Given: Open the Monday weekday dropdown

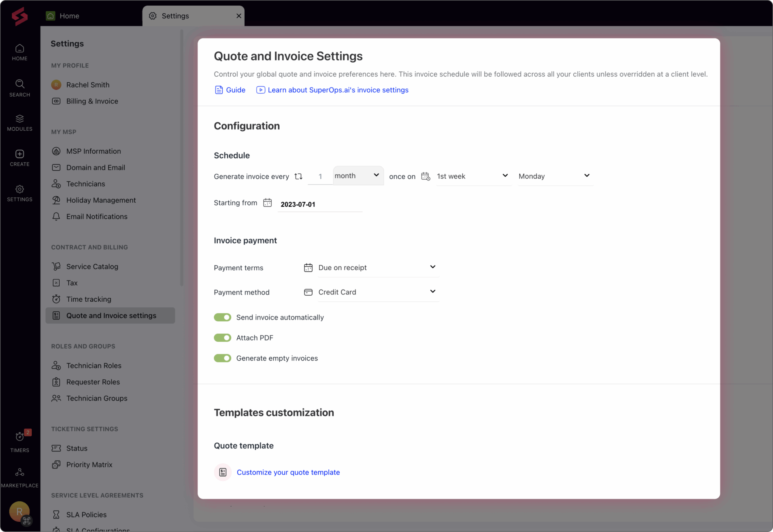Looking at the screenshot, I should tap(555, 176).
